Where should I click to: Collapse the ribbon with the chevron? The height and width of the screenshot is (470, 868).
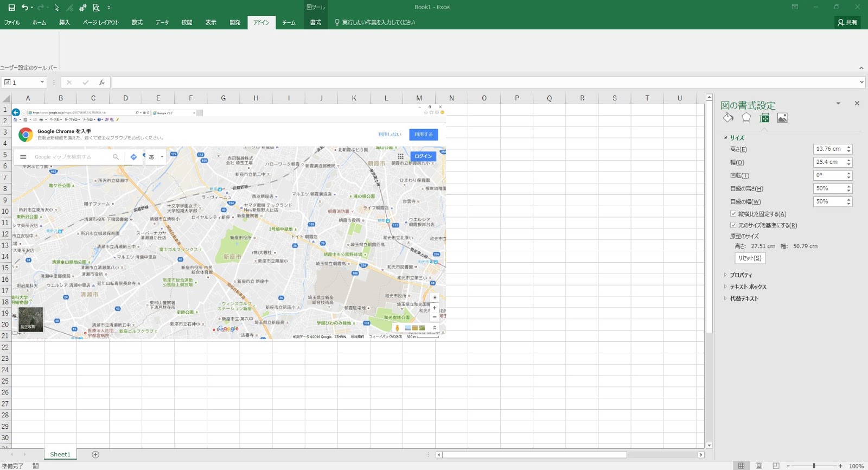click(x=861, y=68)
